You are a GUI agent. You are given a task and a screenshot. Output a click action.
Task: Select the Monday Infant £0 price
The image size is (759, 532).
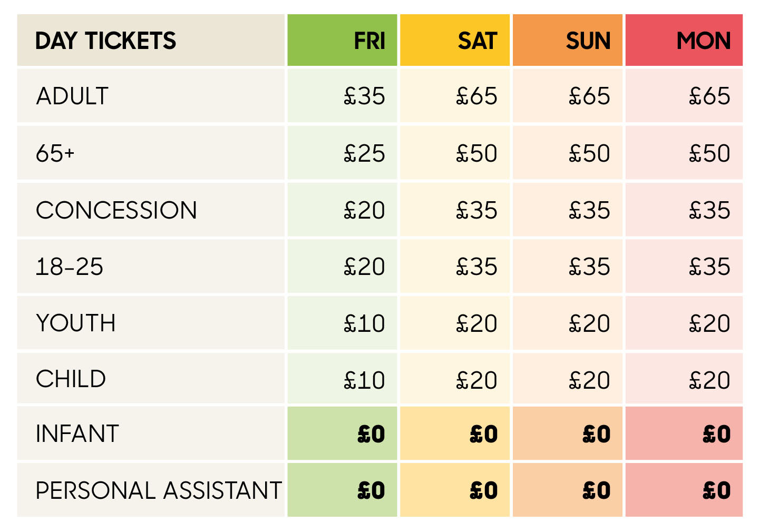(x=716, y=435)
